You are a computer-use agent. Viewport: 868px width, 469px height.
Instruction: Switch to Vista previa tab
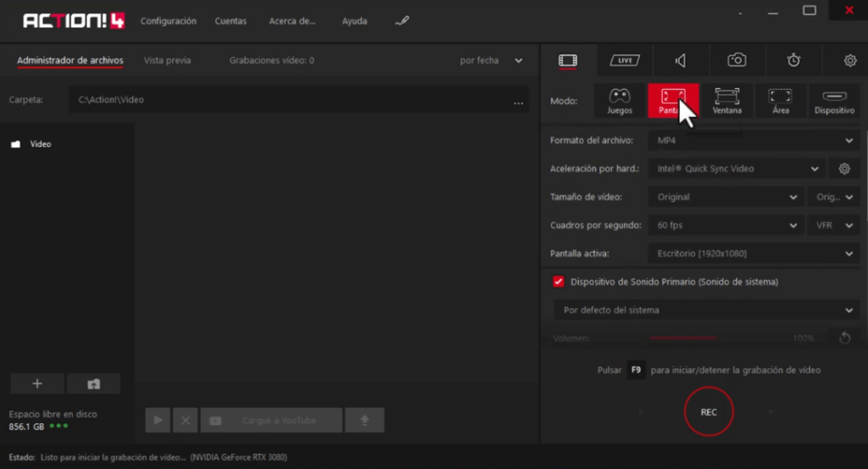point(167,61)
